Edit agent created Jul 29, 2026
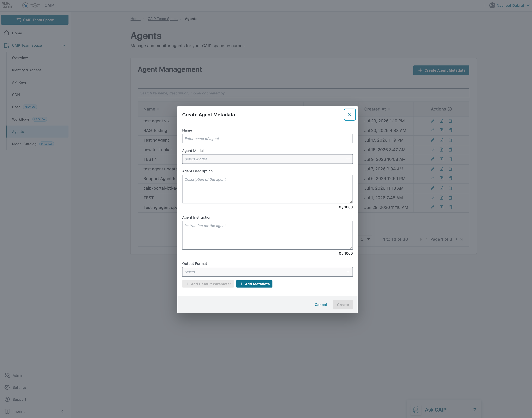This screenshot has height=418, width=532. (433, 121)
